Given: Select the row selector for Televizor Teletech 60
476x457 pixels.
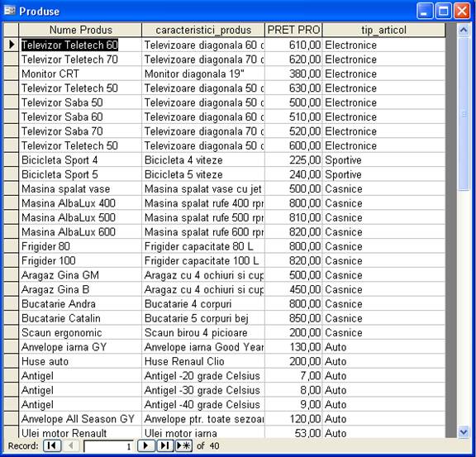Looking at the screenshot, I should click(x=11, y=45).
